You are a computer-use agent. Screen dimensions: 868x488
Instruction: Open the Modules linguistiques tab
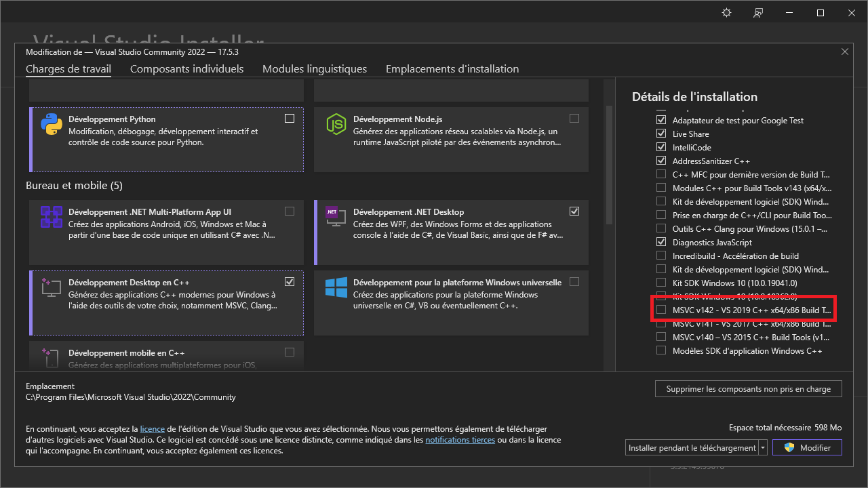click(315, 68)
